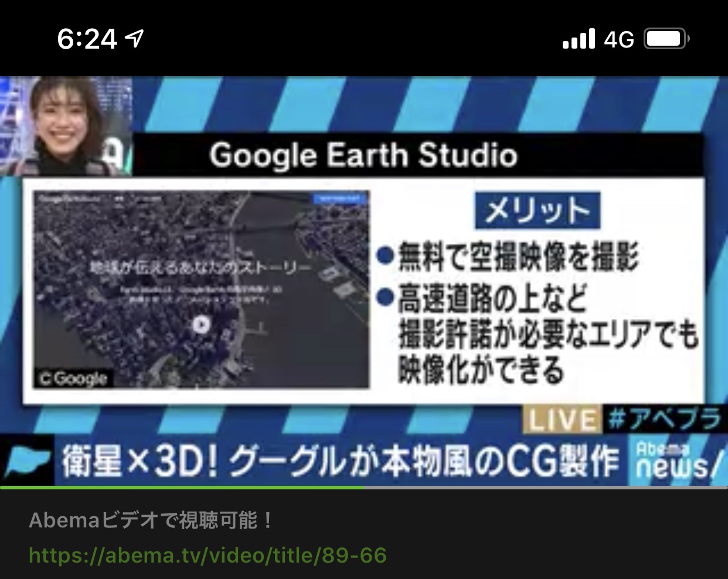Tap the 6:24 clock in status bar

[x=87, y=39]
